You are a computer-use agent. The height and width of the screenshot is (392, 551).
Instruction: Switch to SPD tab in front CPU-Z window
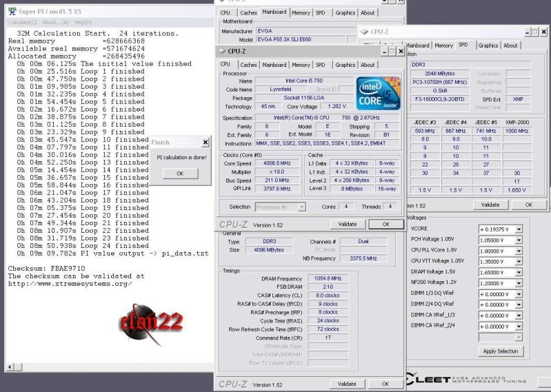tap(320, 65)
